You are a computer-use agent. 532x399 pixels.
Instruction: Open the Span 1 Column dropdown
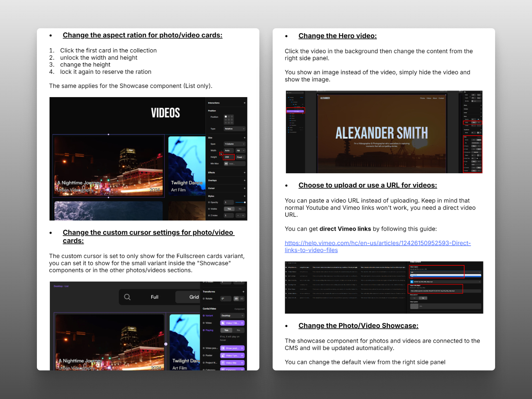[x=234, y=144]
